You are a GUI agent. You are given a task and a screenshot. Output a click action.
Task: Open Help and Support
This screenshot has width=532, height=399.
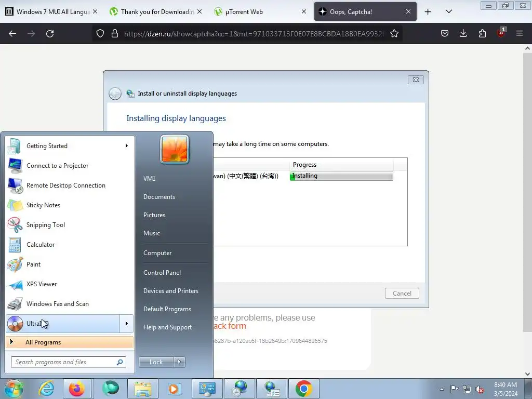(168, 327)
